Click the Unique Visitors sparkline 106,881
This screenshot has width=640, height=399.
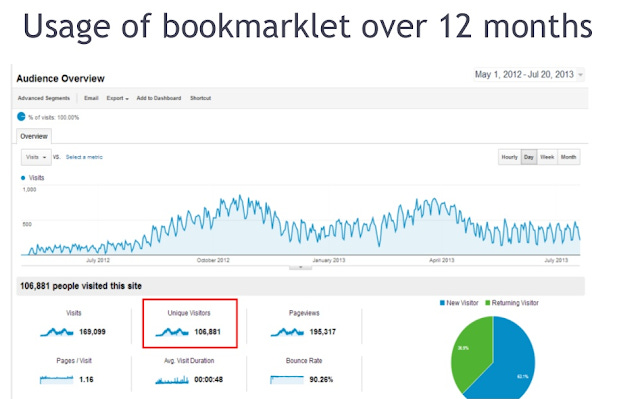pyautogui.click(x=172, y=332)
